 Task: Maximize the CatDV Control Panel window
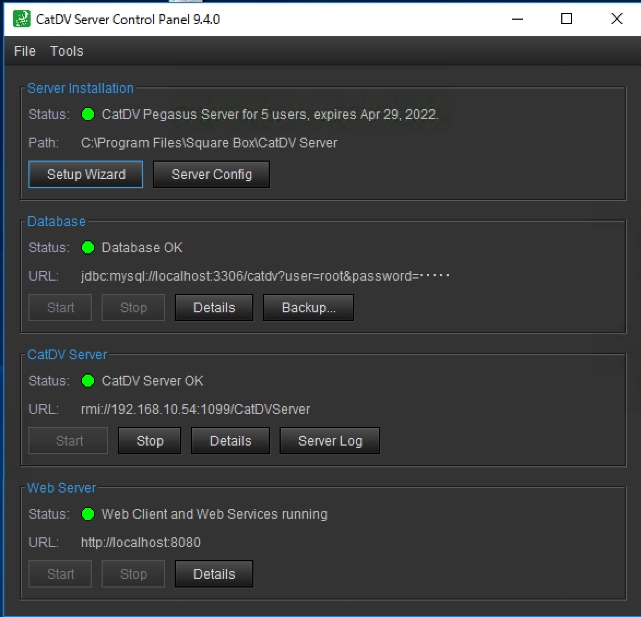click(566, 19)
